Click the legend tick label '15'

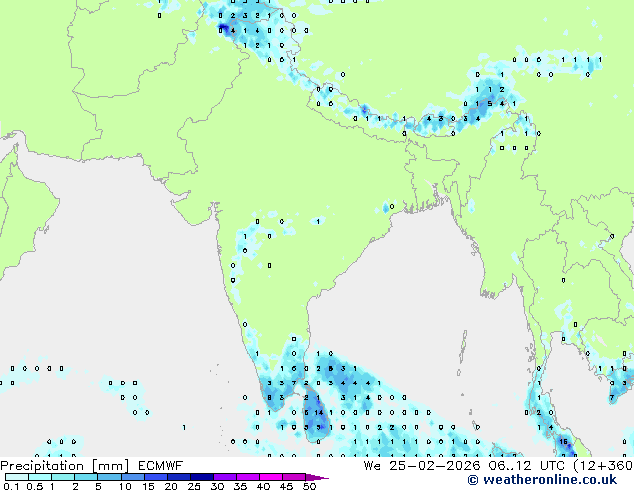[148, 486]
